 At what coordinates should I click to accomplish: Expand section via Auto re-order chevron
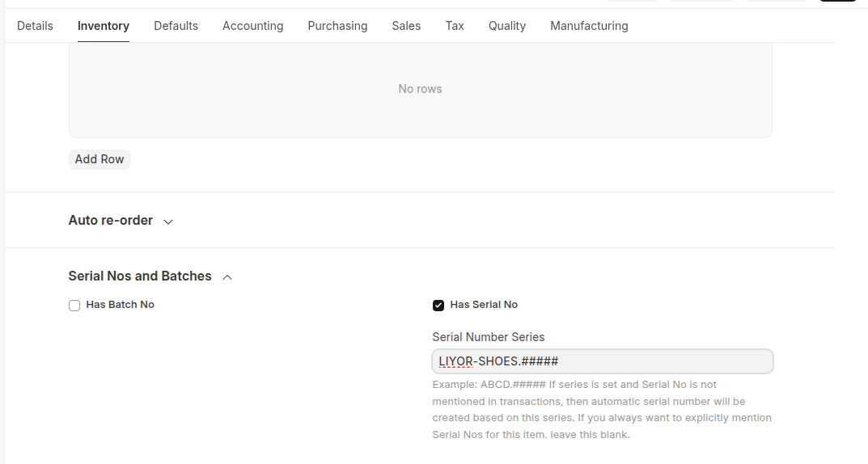(168, 221)
